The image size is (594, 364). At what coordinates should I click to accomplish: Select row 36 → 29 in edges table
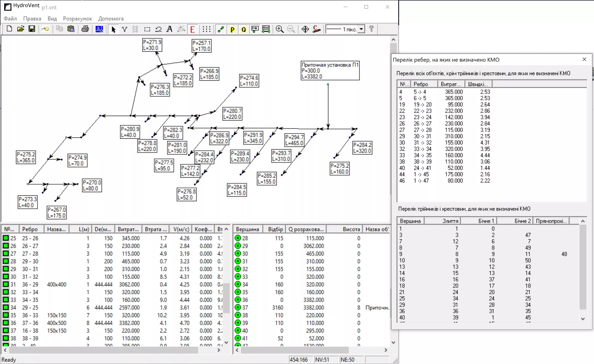(30, 284)
